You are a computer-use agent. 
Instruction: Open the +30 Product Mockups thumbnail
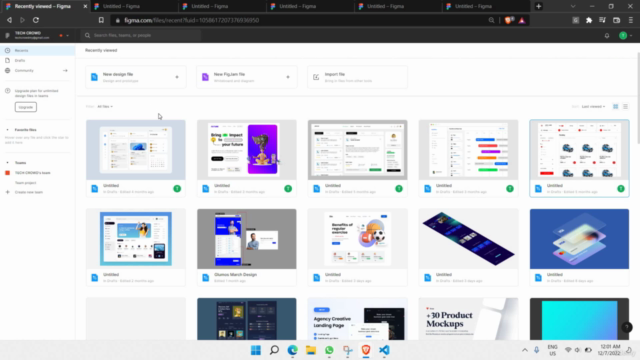pos(468,319)
